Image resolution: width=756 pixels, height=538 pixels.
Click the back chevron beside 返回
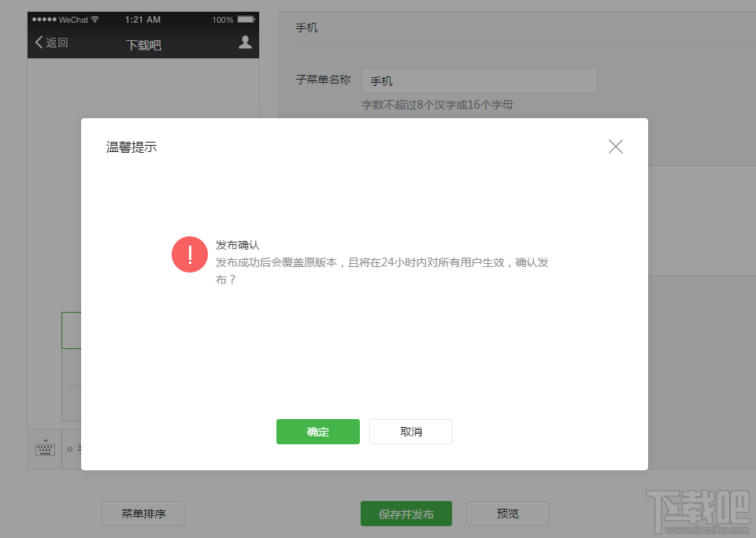click(x=39, y=43)
